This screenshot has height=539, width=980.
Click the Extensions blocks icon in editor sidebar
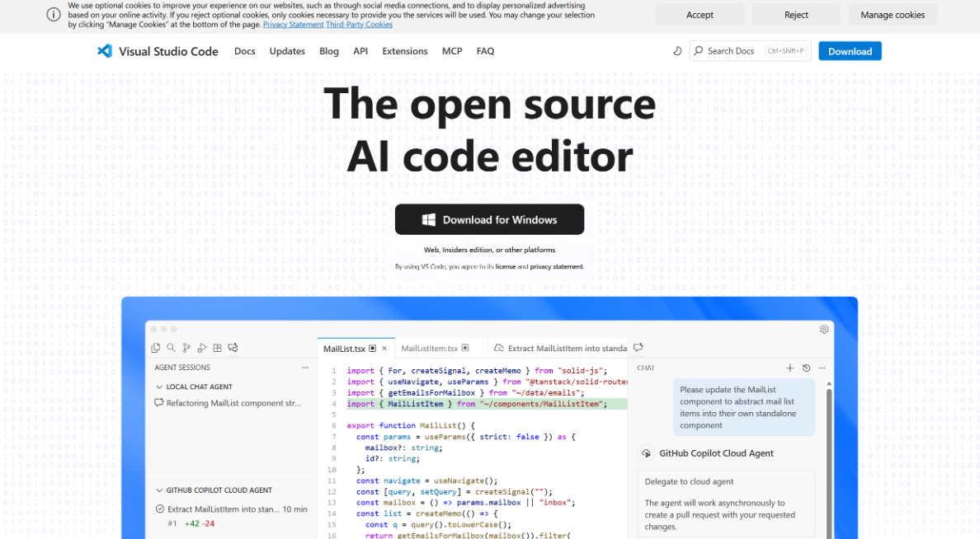coord(218,348)
